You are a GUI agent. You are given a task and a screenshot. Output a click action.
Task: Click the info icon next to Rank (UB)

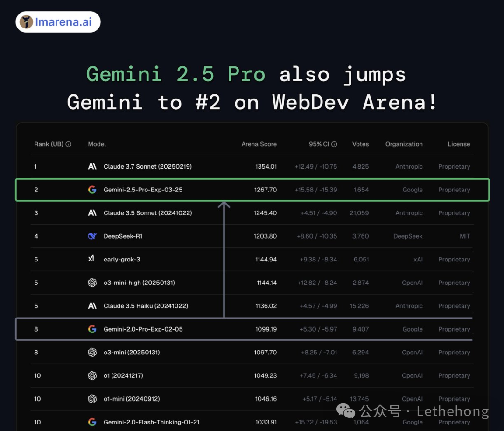point(69,144)
